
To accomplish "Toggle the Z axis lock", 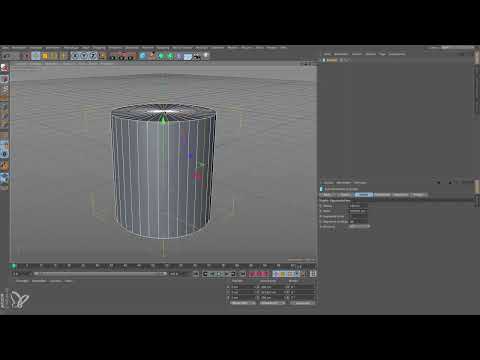I will pyautogui.click(x=93, y=56).
